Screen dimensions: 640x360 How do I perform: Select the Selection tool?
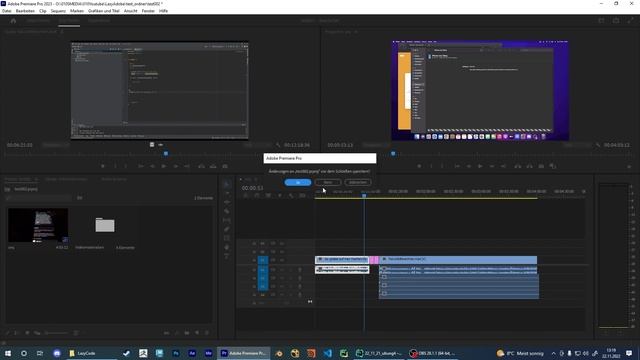click(x=227, y=184)
